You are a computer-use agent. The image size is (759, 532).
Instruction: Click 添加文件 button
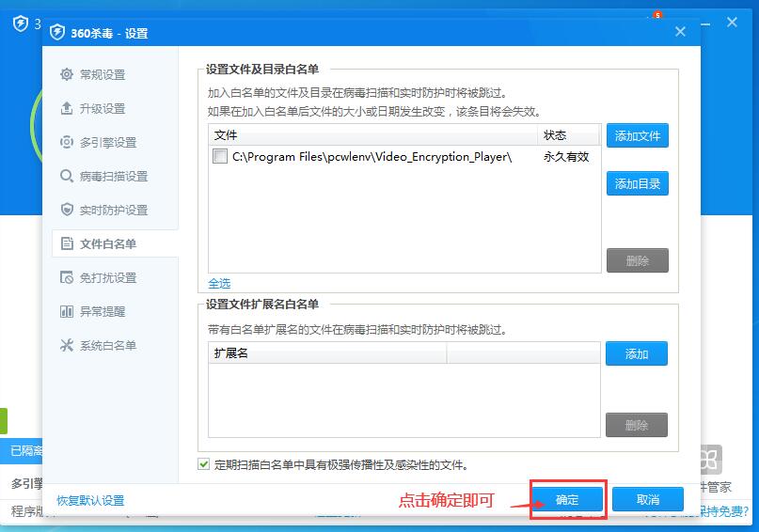(x=637, y=135)
